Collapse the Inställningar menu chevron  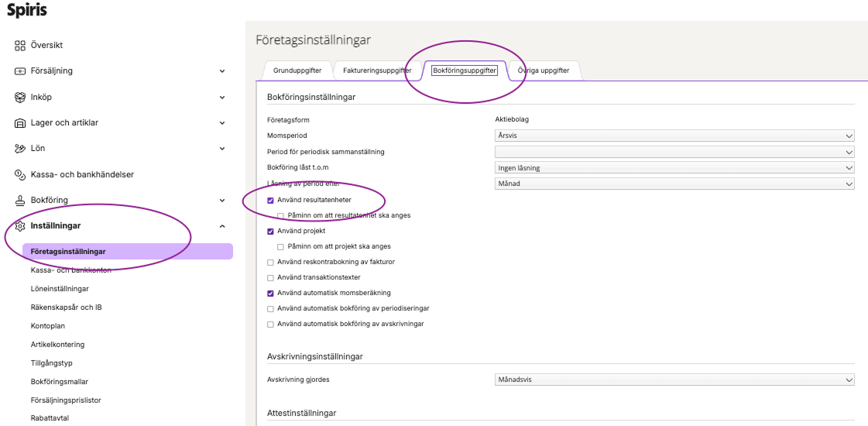point(222,226)
